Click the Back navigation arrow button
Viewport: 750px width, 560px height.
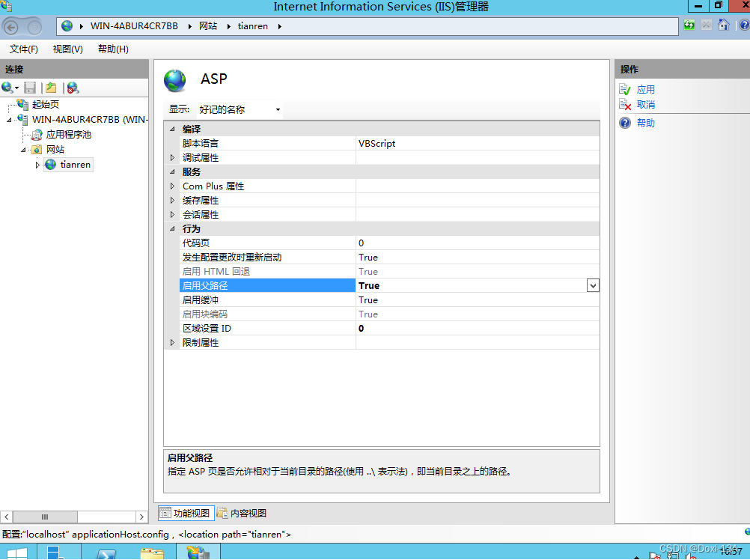11,27
